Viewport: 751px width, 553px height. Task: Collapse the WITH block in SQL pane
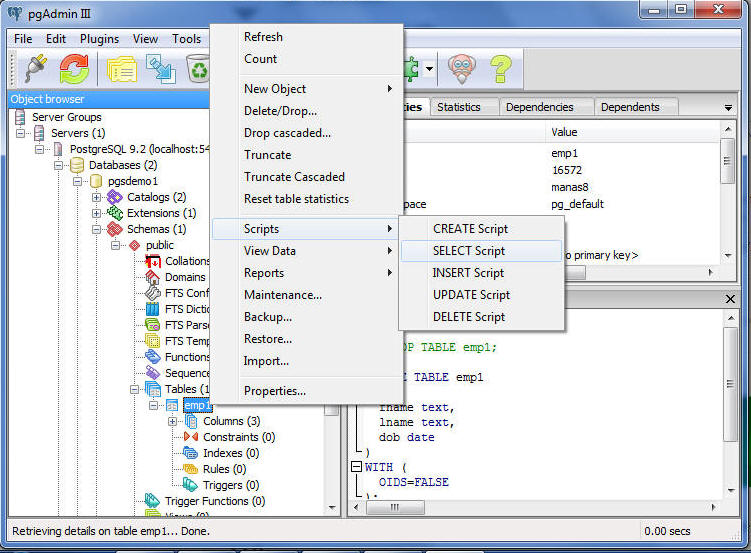tap(356, 466)
